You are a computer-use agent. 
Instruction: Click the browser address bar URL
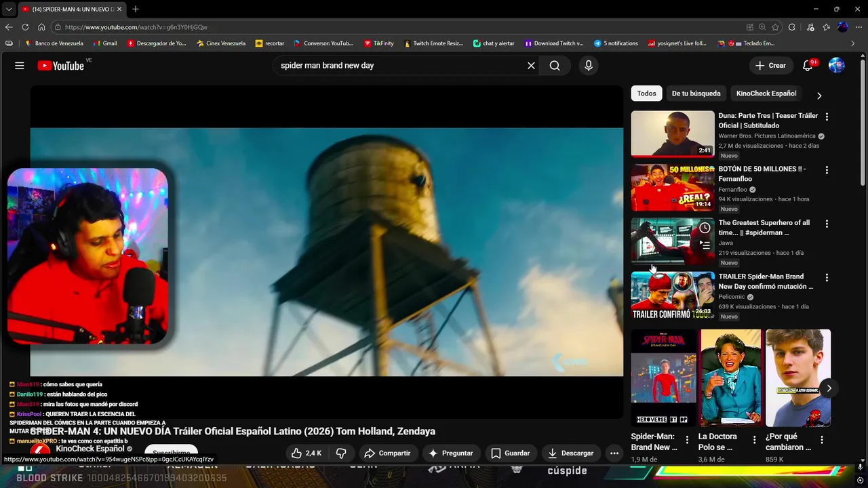(x=136, y=27)
